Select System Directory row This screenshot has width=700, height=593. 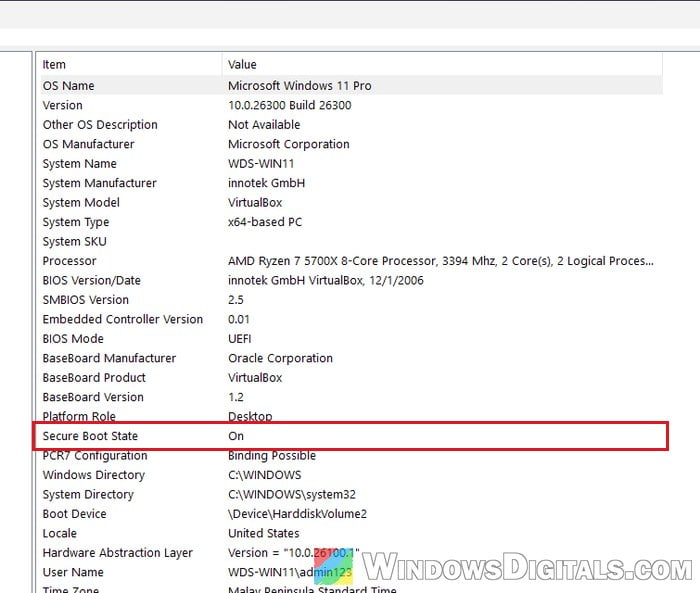tap(351, 494)
